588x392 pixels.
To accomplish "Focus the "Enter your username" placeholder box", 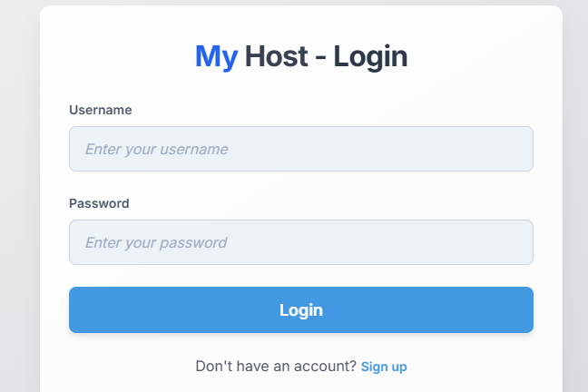I will 300,149.
